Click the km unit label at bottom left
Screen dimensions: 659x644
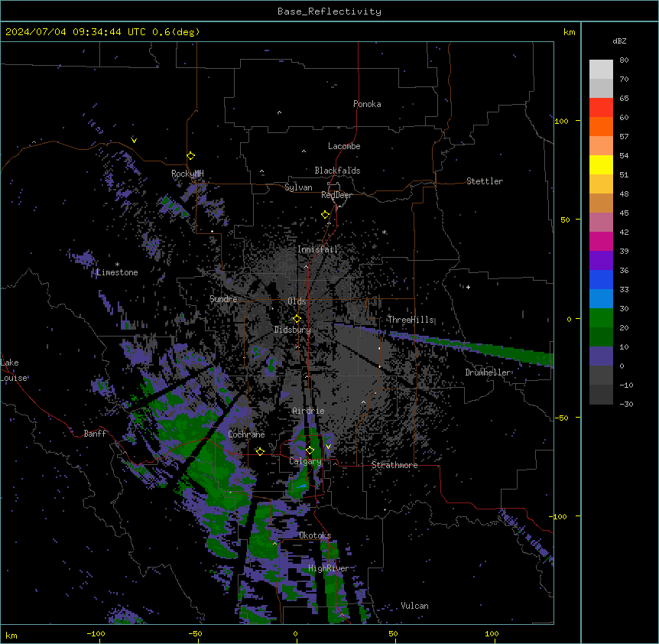click(11, 635)
